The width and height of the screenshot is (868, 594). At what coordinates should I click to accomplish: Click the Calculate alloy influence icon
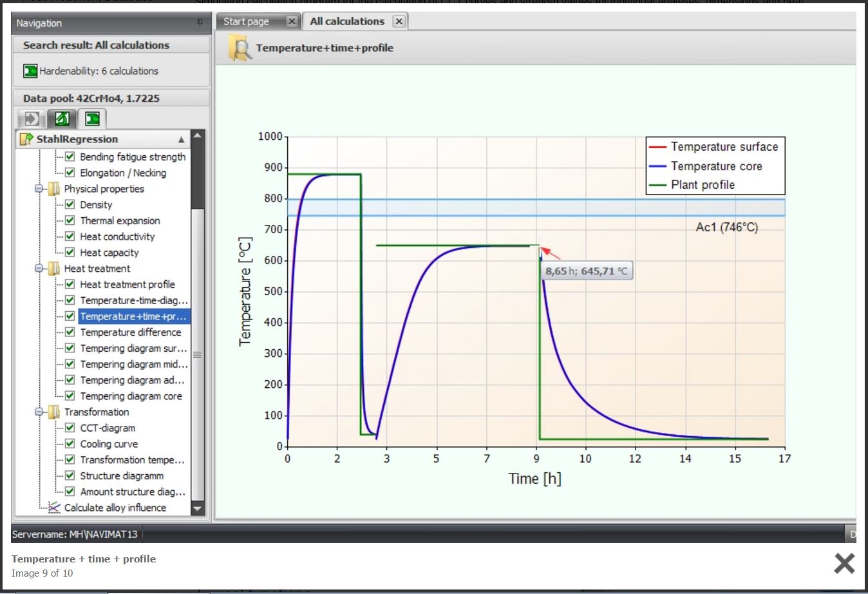point(55,508)
